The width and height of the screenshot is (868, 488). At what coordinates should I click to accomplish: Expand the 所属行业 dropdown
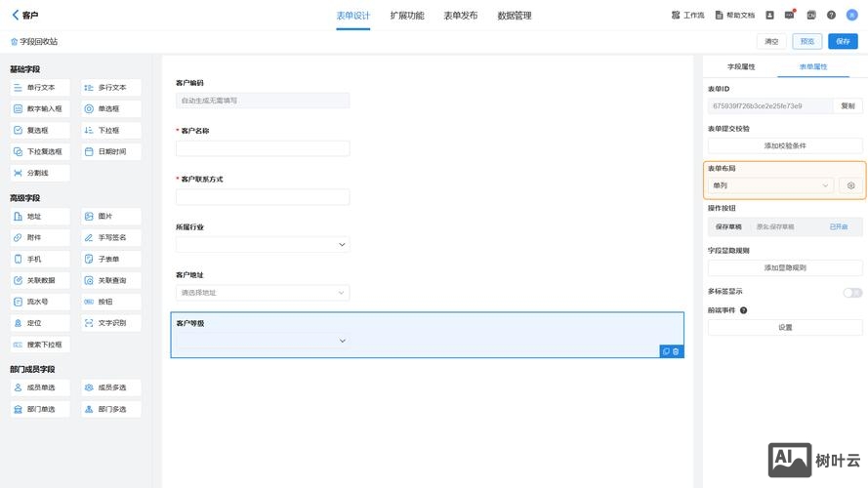263,245
